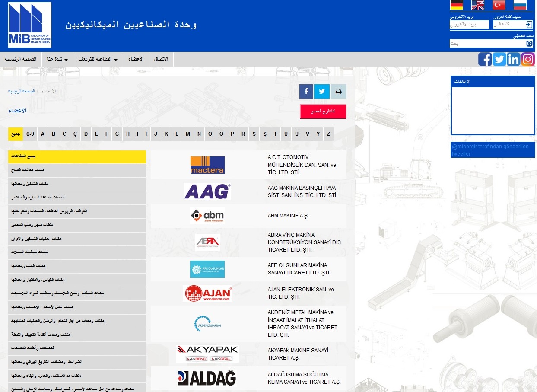Open AFE Olgunlar company logo
Image resolution: width=537 pixels, height=392 pixels.
207,269
